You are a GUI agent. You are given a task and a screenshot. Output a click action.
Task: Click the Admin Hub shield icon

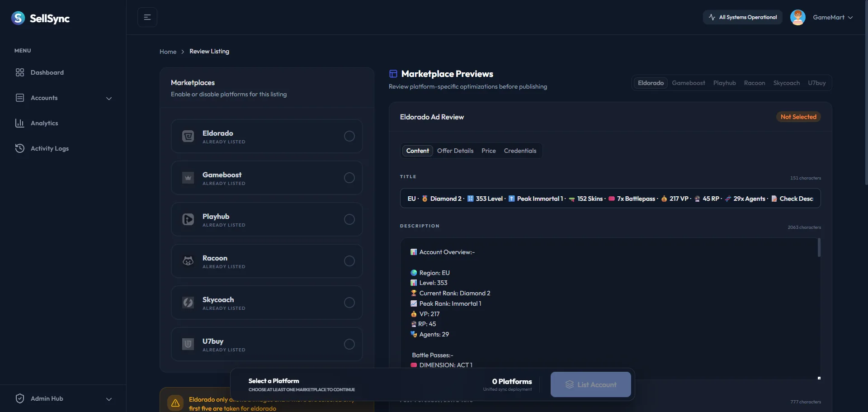20,398
